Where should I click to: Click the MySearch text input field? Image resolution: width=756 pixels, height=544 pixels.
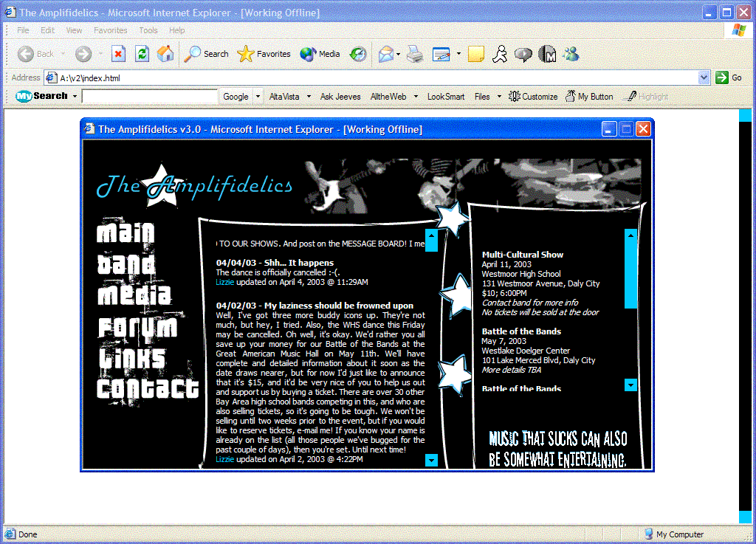(x=149, y=97)
